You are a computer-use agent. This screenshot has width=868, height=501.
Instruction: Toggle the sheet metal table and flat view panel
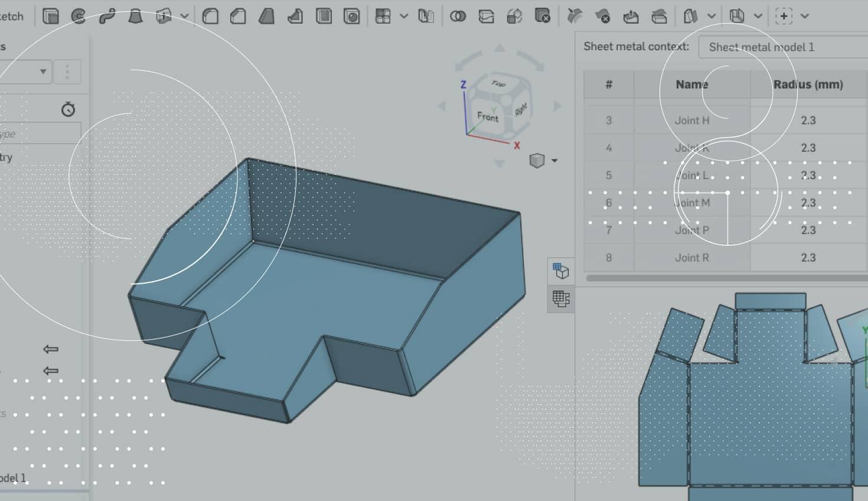coord(560,271)
